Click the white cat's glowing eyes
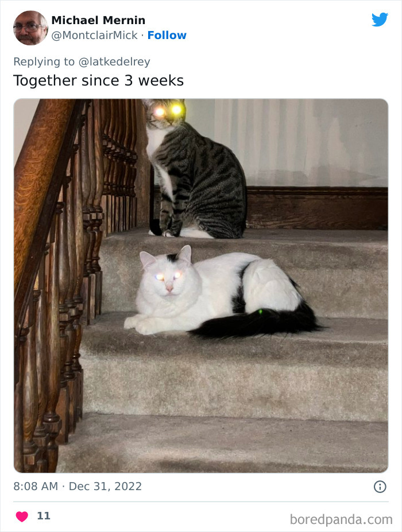 pos(168,276)
